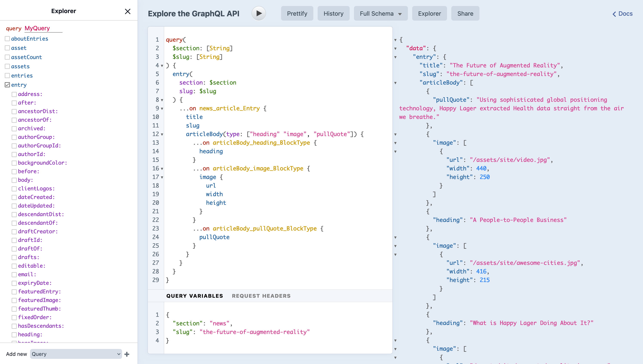
Task: Open the Full Schema dropdown
Action: (380, 14)
